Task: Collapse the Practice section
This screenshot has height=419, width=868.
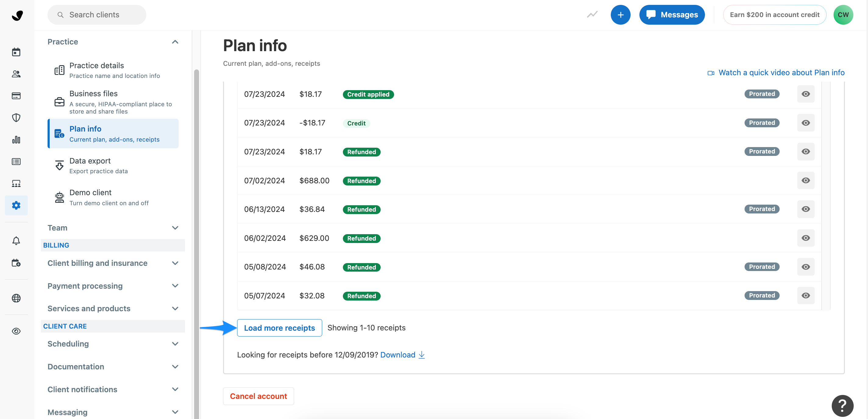Action: point(175,42)
